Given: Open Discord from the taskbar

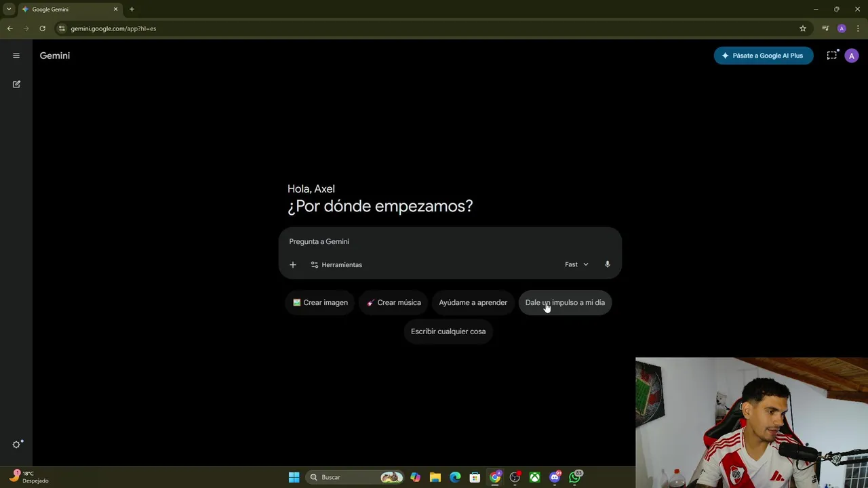Looking at the screenshot, I should point(555,477).
